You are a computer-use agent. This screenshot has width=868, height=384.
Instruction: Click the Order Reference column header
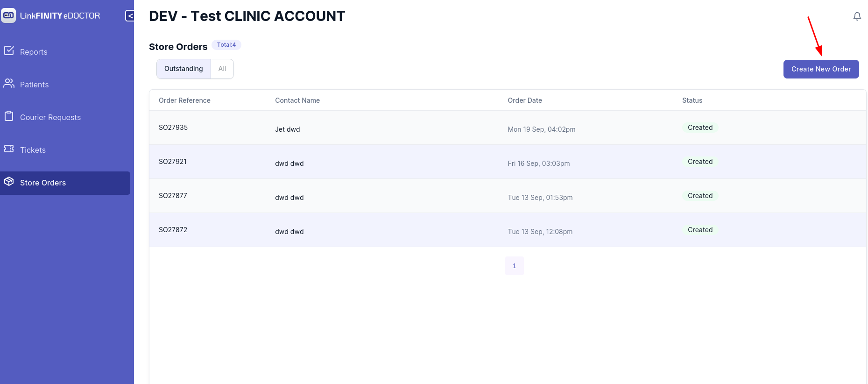184,100
